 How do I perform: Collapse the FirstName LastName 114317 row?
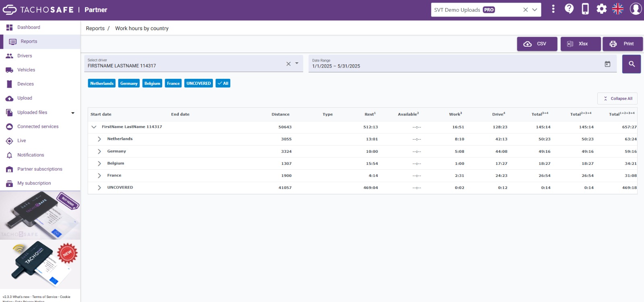[94, 127]
